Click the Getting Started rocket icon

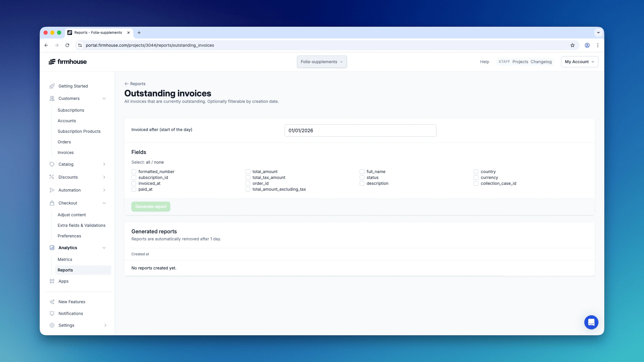(x=52, y=86)
